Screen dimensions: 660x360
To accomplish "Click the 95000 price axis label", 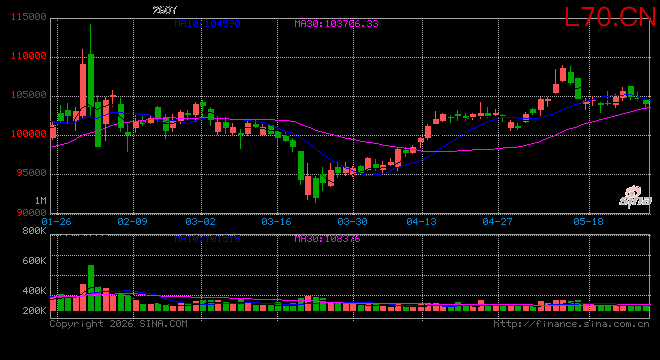I will 32,173.
